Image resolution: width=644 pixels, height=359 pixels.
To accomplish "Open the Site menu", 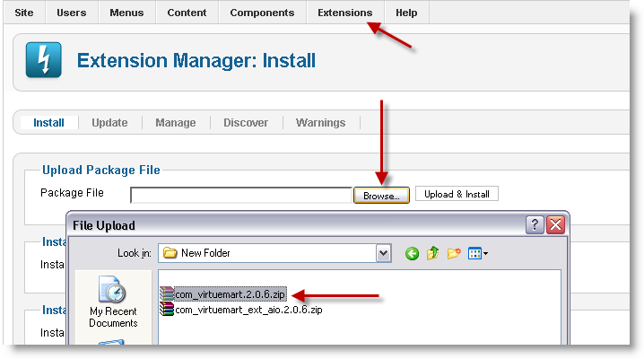I will (x=25, y=13).
